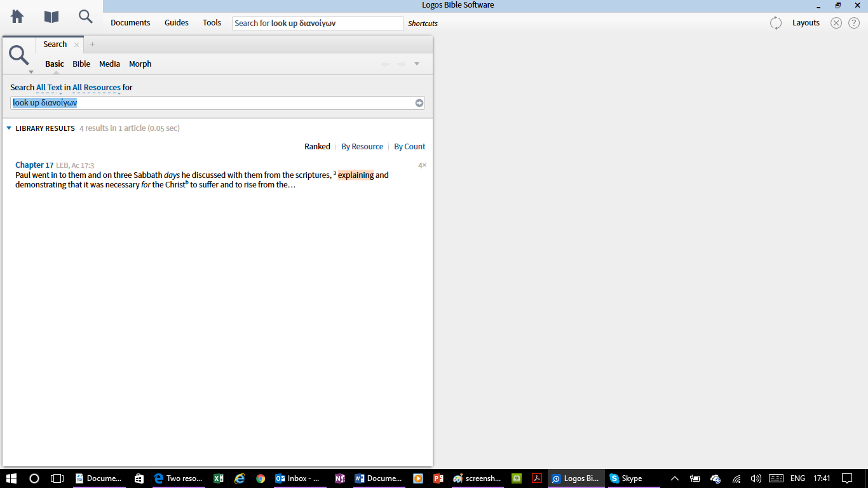Expand the search history dropdown arrow
This screenshot has height=488, width=868.
(x=417, y=64)
